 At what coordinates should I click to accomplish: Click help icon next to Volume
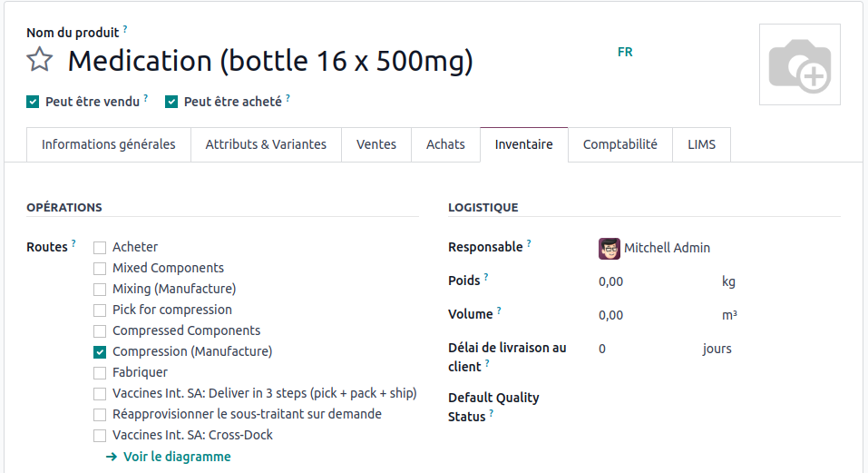pyautogui.click(x=499, y=311)
